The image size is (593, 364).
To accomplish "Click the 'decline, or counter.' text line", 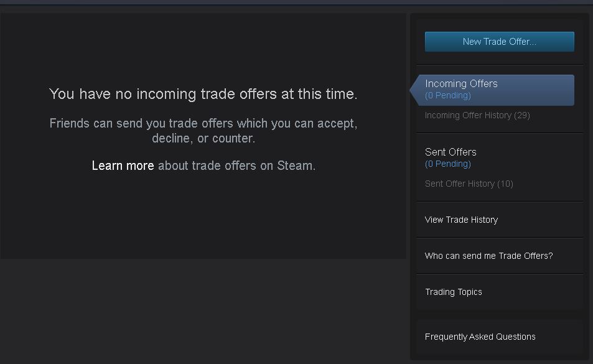I will (203, 138).
